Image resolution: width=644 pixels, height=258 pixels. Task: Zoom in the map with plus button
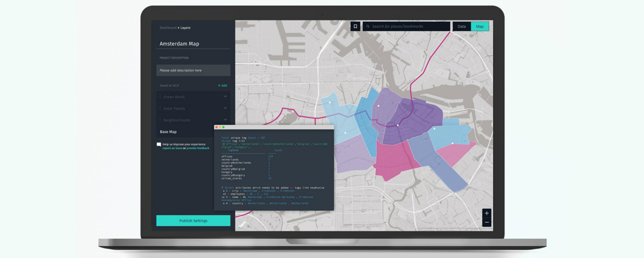point(487,213)
